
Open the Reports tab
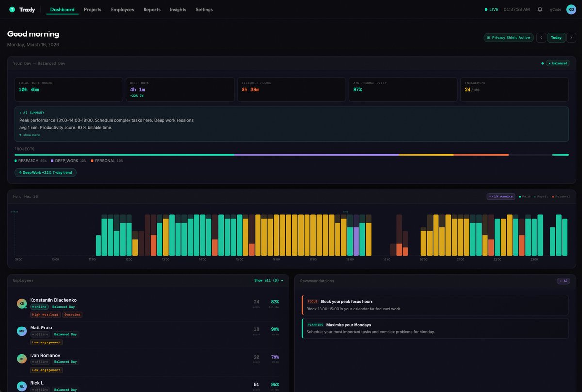pos(152,9)
